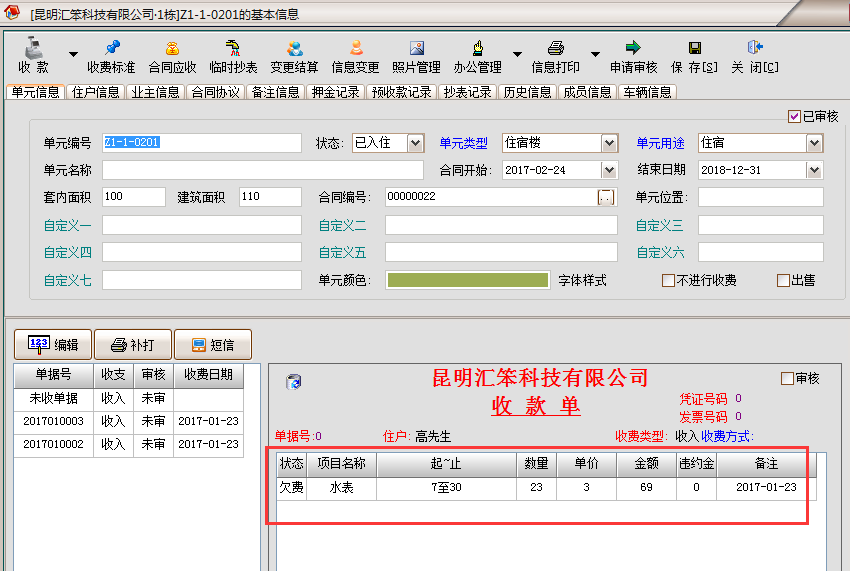Click the 单元编号 input field
The height and width of the screenshot is (571, 850).
coord(202,143)
